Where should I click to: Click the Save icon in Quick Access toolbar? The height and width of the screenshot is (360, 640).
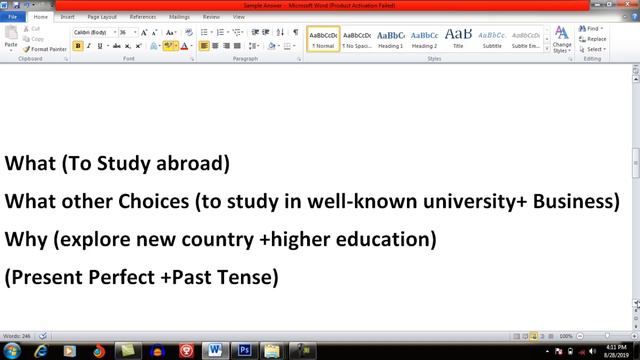(x=17, y=5)
